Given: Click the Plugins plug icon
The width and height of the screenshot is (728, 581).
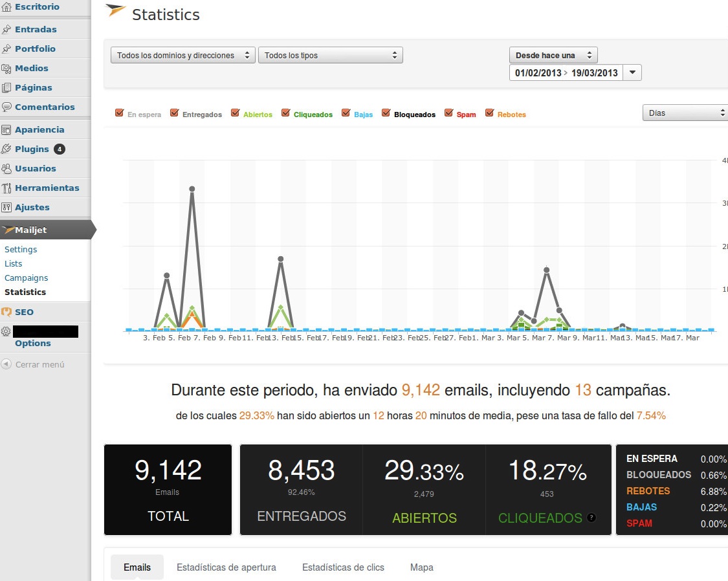Looking at the screenshot, I should click(6, 149).
